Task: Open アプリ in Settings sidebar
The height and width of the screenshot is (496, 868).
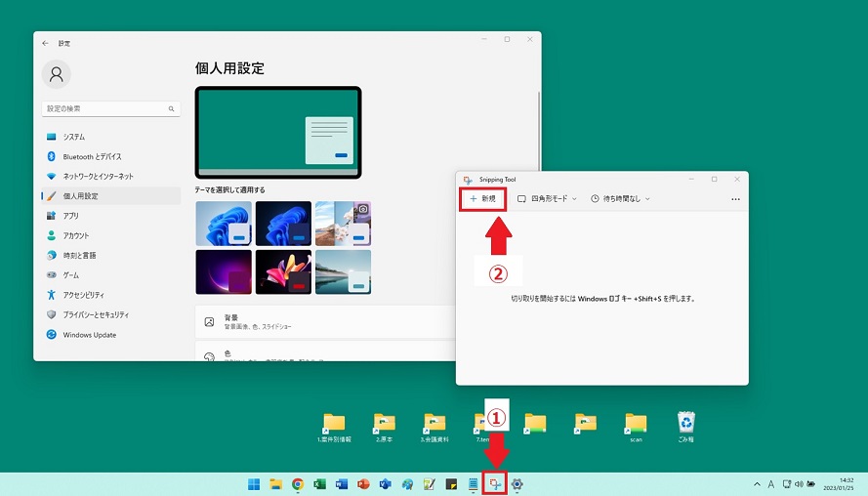Action: click(x=110, y=216)
